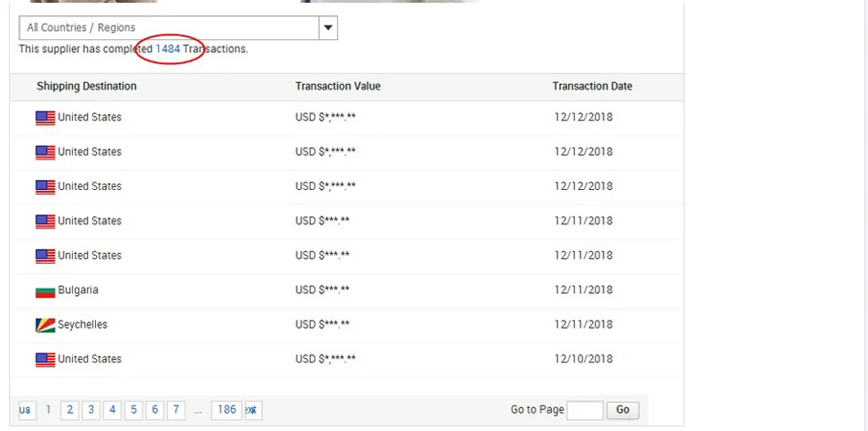Focus the Go to Page input field
This screenshot has height=431, width=868.
pos(585,410)
